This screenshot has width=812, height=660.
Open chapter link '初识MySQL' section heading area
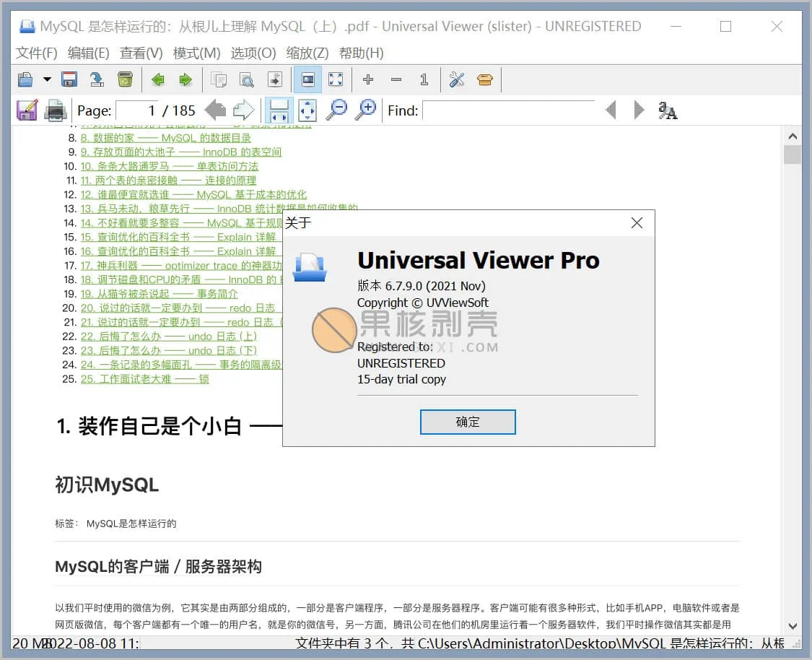click(x=105, y=485)
